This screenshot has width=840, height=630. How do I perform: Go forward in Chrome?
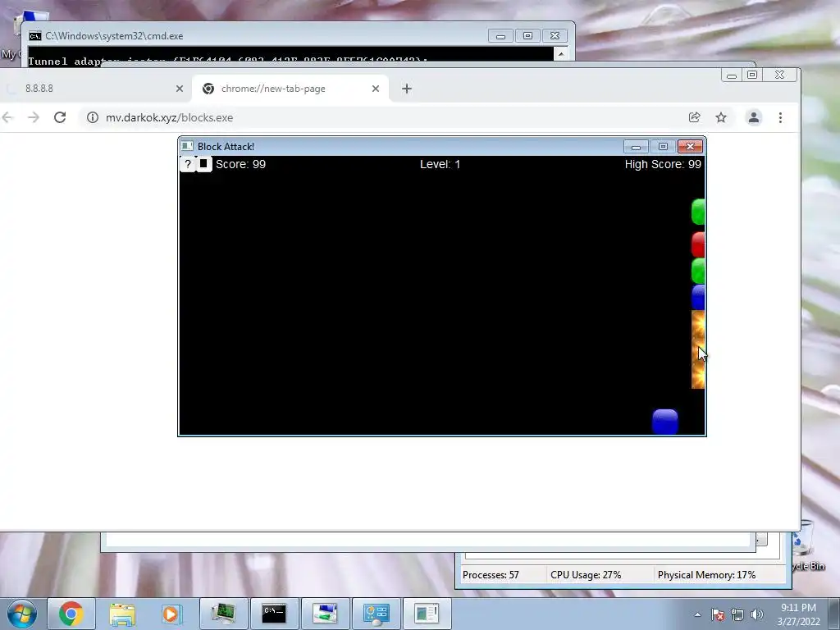click(x=34, y=117)
